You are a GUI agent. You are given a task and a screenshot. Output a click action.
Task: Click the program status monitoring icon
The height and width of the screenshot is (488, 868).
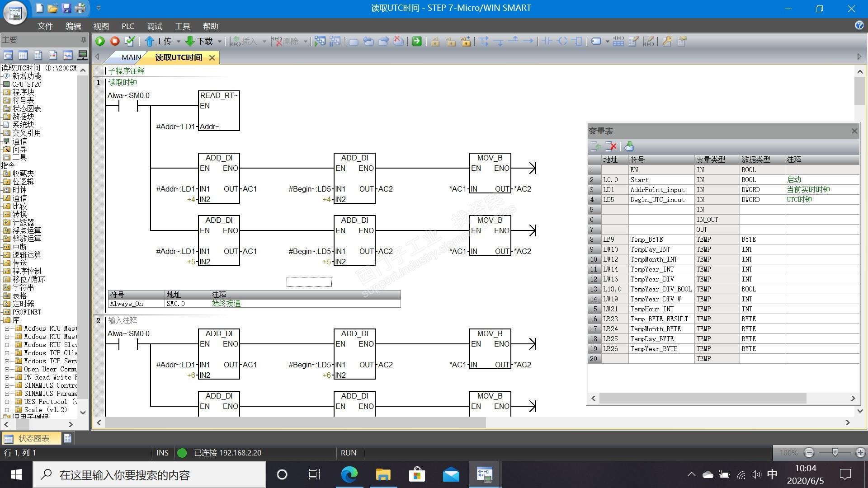tap(320, 42)
